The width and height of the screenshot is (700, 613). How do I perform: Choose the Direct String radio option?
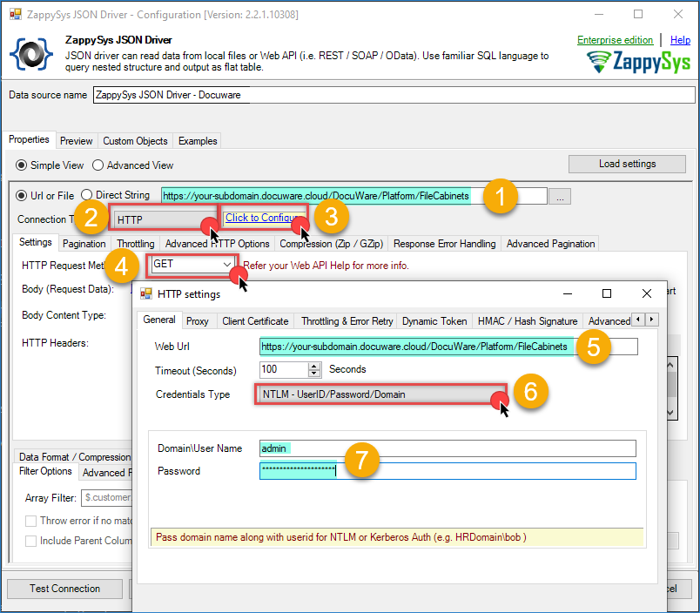[x=88, y=195]
